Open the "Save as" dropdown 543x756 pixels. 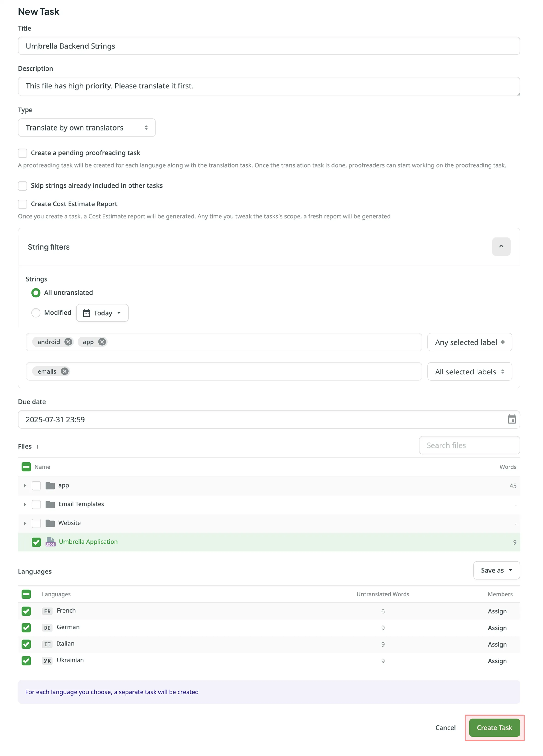496,570
